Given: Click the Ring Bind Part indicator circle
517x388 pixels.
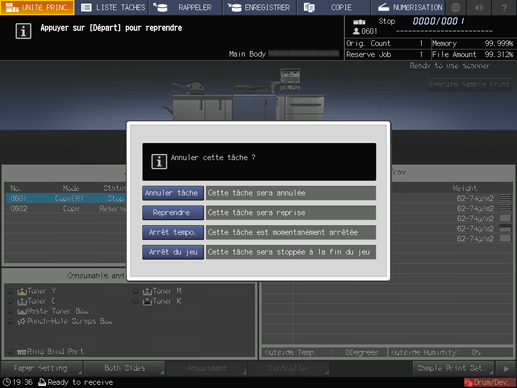Looking at the screenshot, I should [10, 352].
